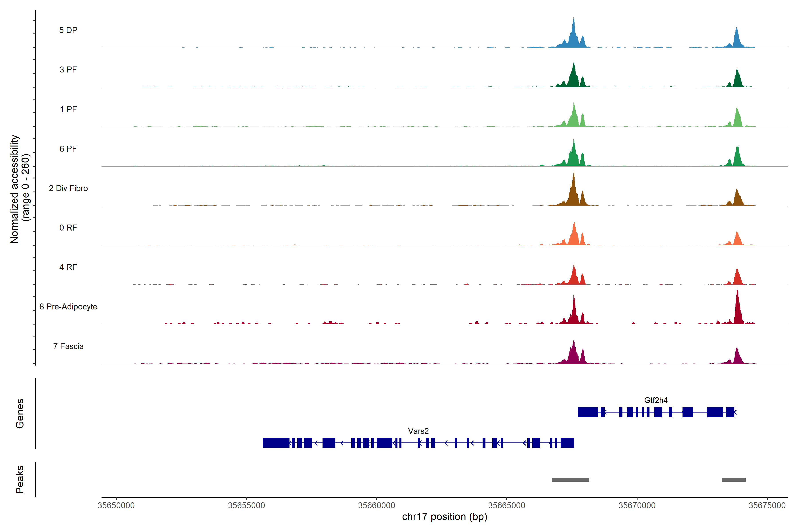
Task: Click the large leftmost exon of Vars2
Action: (x=276, y=443)
